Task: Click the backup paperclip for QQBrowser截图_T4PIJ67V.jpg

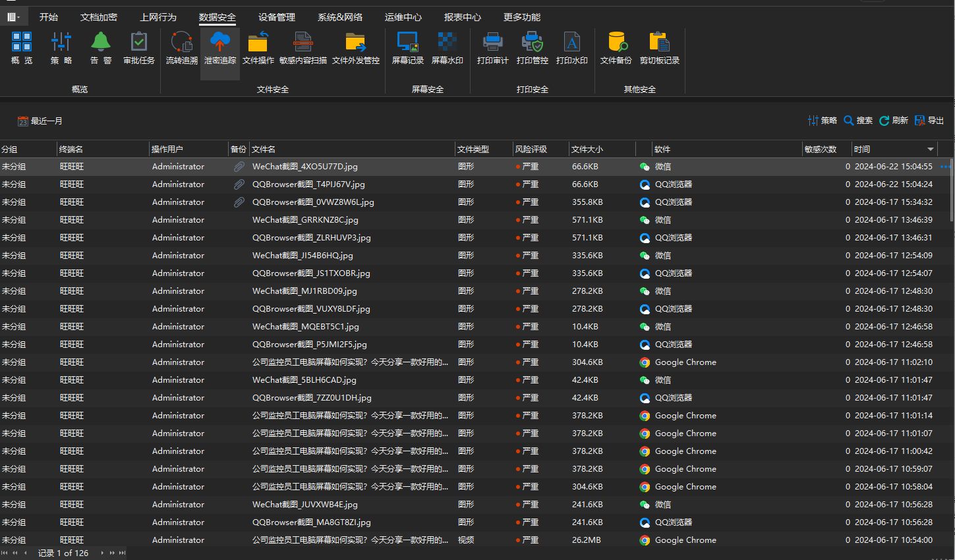Action: (239, 184)
